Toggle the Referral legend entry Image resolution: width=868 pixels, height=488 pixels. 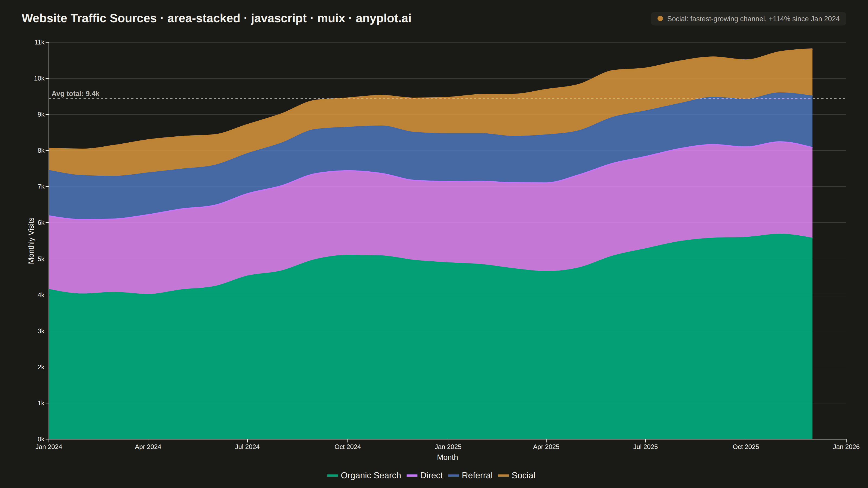[x=470, y=475]
